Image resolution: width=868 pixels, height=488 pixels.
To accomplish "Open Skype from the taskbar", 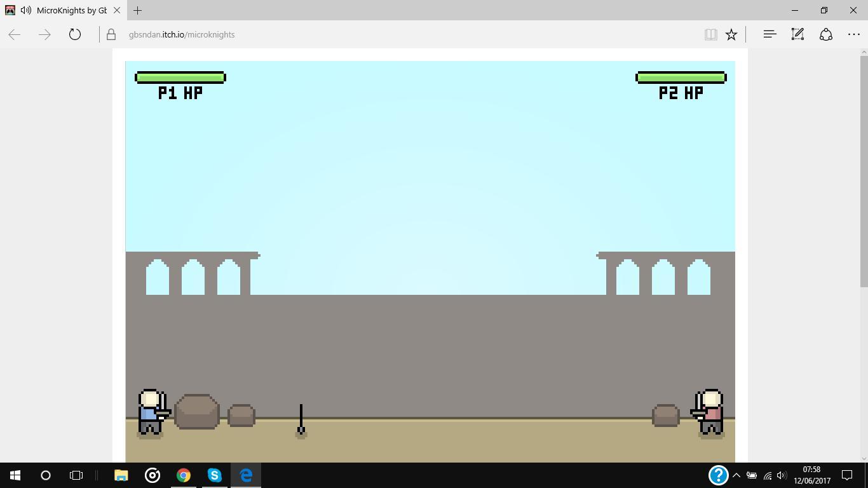I will 214,475.
